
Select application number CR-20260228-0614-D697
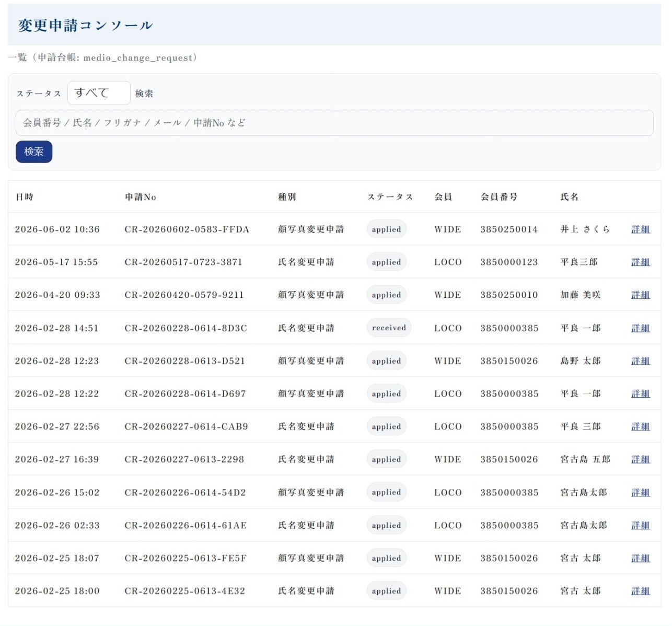click(186, 394)
